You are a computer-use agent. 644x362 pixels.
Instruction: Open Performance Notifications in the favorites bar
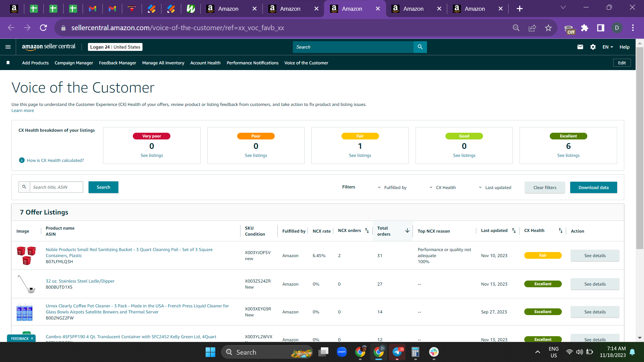(253, 63)
